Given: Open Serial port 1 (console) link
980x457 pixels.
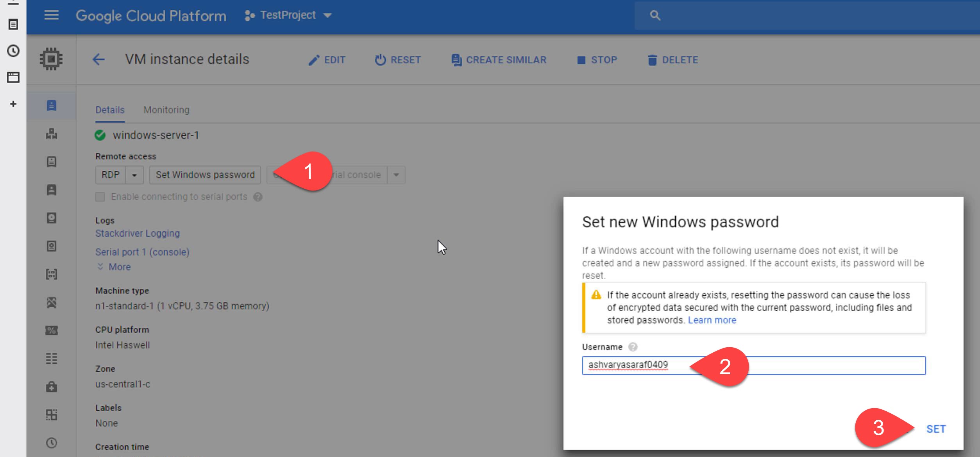Looking at the screenshot, I should [x=142, y=252].
